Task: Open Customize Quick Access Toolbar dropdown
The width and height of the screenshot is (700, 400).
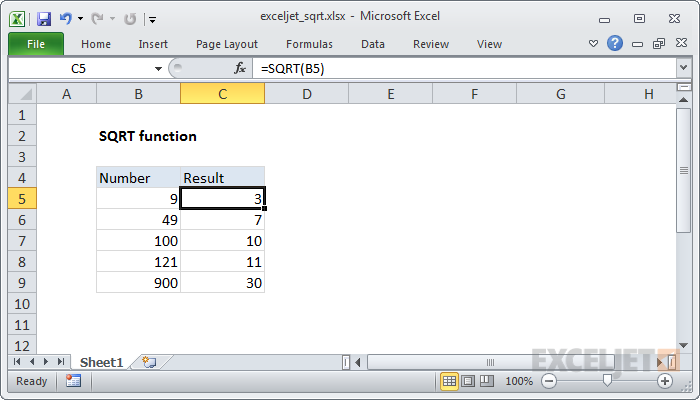Action: point(152,19)
